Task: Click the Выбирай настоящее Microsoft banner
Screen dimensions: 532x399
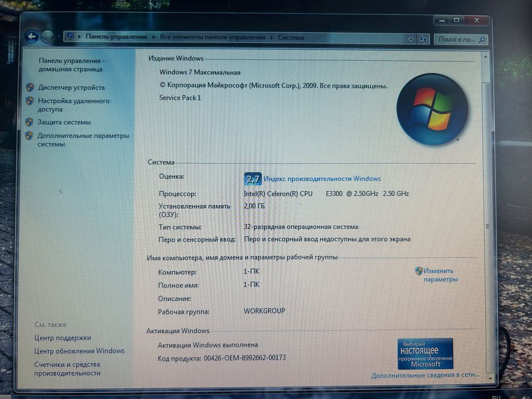Action: [425, 353]
